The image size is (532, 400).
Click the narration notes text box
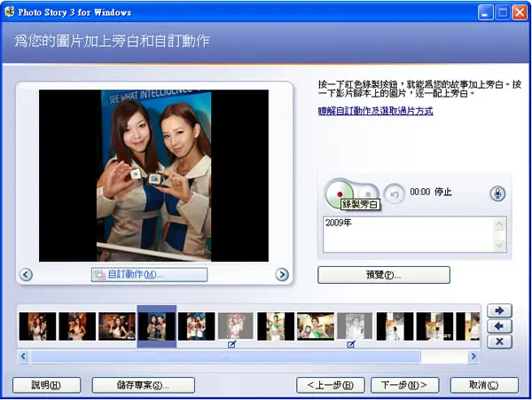pyautogui.click(x=409, y=234)
